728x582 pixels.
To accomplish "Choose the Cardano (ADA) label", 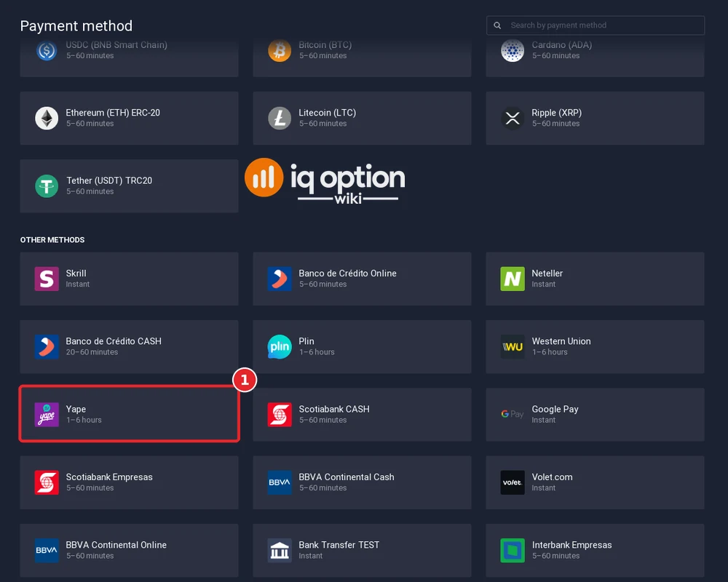I will 562,45.
